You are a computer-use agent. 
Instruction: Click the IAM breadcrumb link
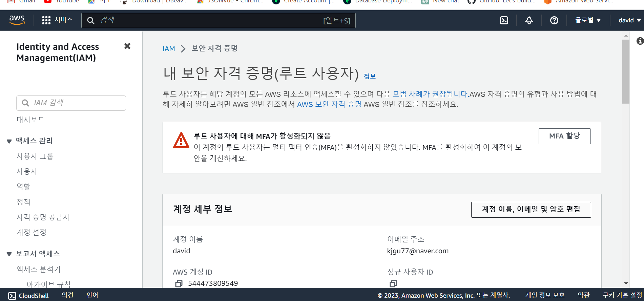tap(169, 49)
